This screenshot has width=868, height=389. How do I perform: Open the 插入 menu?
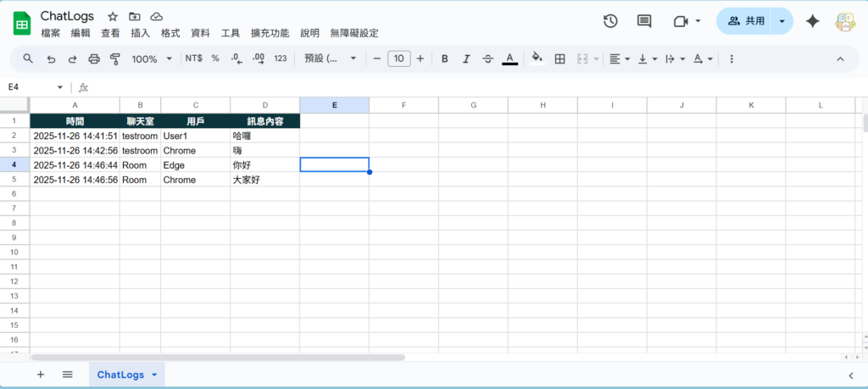pyautogui.click(x=141, y=33)
